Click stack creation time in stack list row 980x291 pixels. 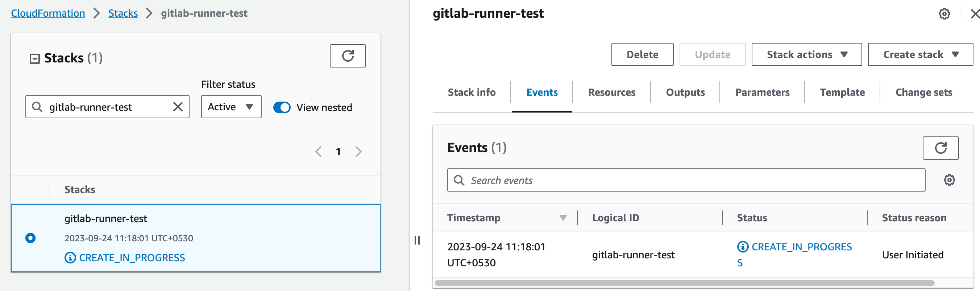129,238
